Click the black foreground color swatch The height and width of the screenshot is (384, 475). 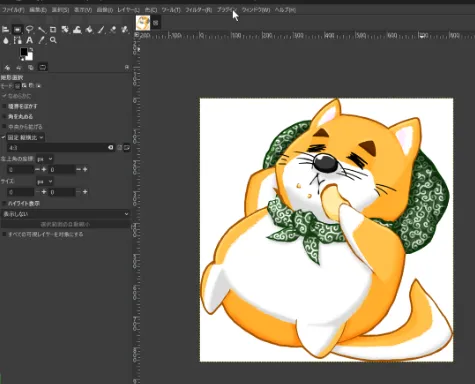tap(23, 52)
